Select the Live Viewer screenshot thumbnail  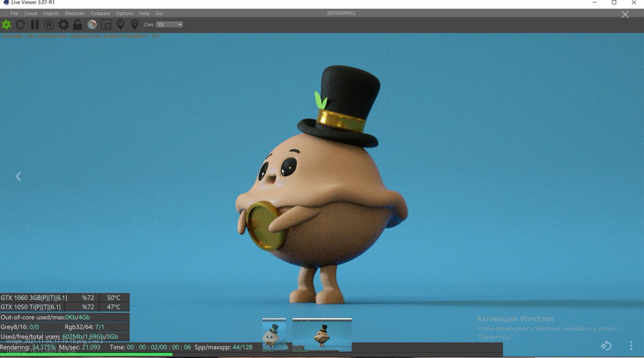coord(322,334)
